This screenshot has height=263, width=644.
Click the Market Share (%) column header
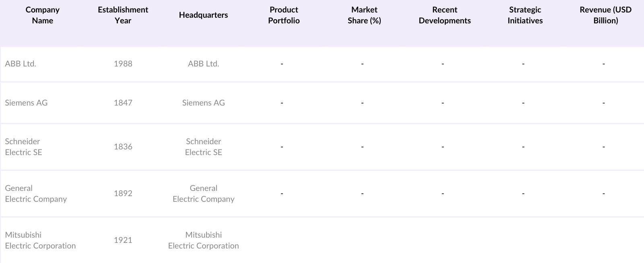[x=364, y=15]
